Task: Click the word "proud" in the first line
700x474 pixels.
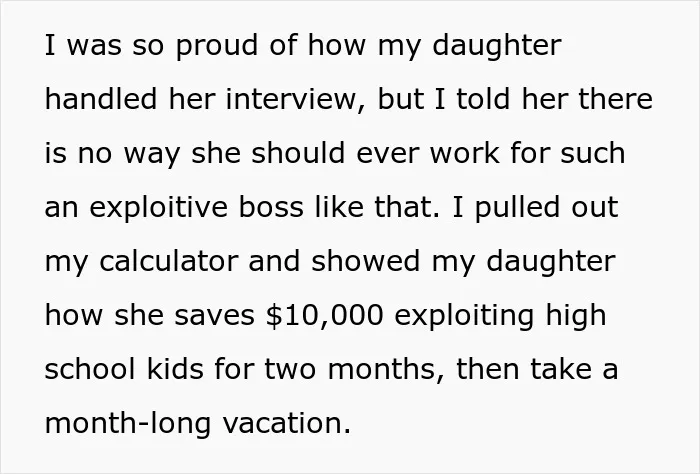Action: click(217, 46)
